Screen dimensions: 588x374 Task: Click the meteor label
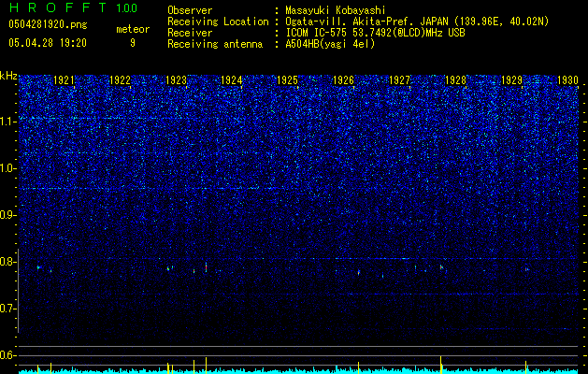133,29
